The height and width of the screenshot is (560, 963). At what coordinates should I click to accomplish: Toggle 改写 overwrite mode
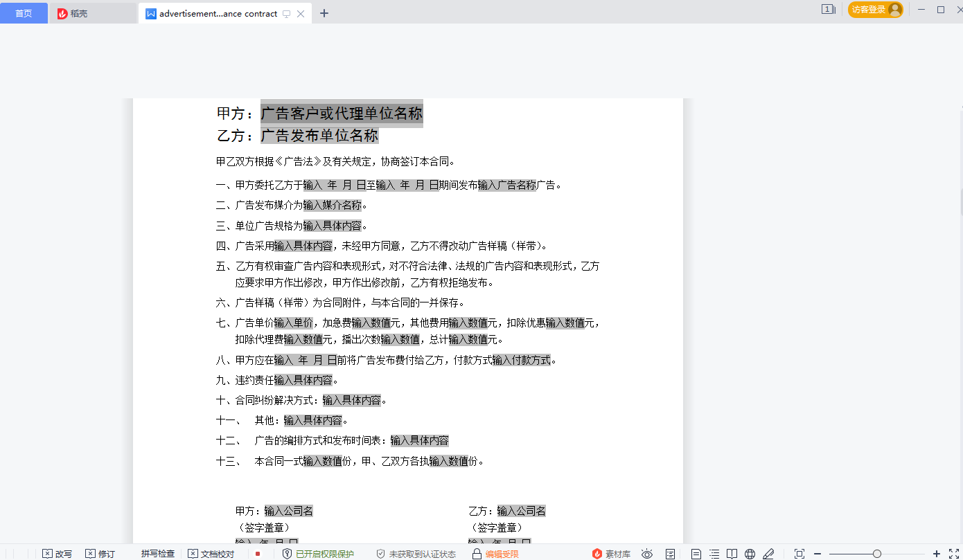57,554
